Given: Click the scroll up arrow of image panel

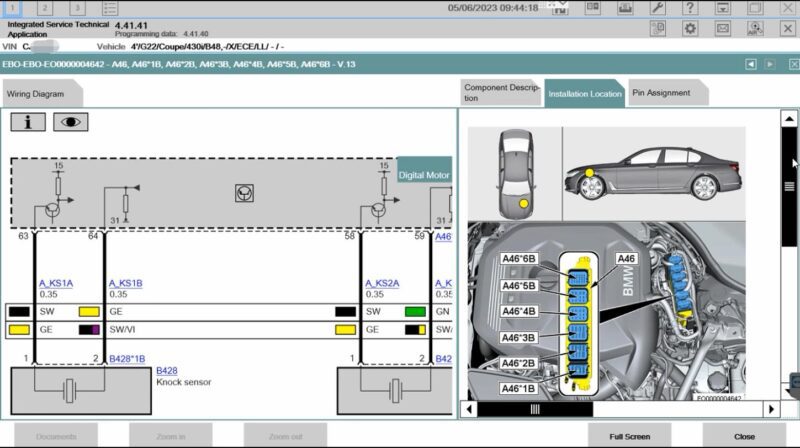Looking at the screenshot, I should [789, 118].
